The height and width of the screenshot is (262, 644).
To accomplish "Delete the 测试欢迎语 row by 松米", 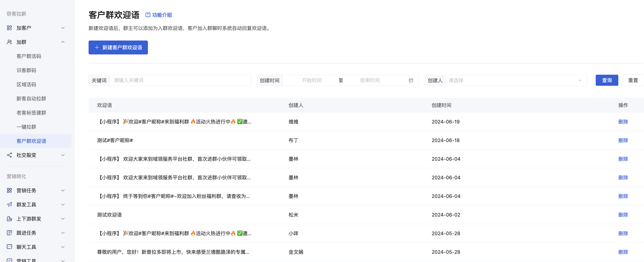I will coord(623,215).
